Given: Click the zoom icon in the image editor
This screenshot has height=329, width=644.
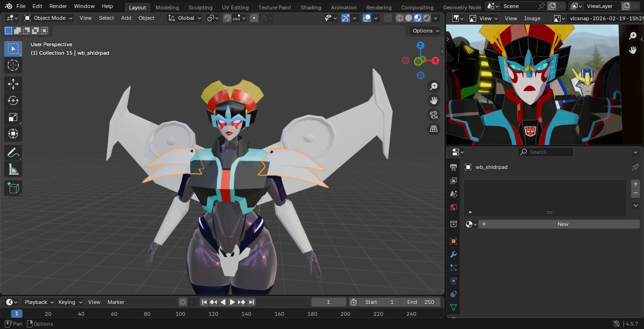Looking at the screenshot, I should click(x=633, y=36).
